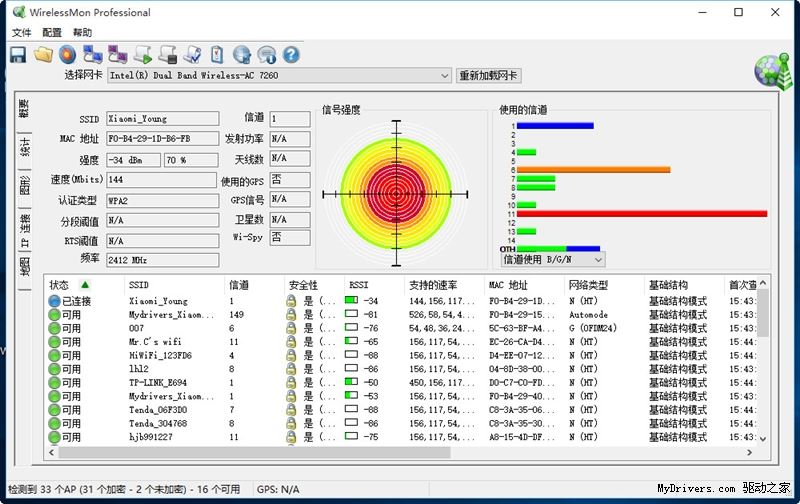This screenshot has height=504, width=800.
Task: Click the scroll icon with green play arrow
Action: coord(143,55)
